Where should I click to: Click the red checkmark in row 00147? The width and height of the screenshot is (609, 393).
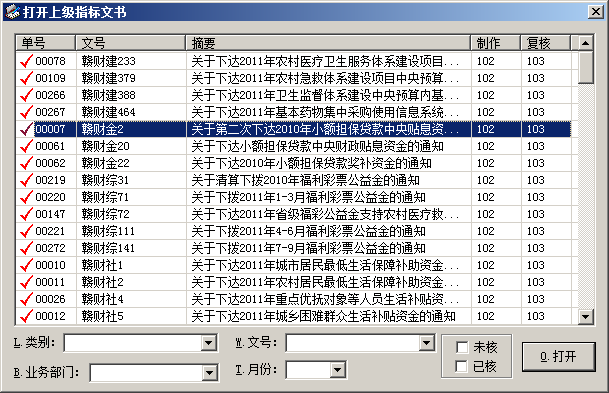pos(26,214)
